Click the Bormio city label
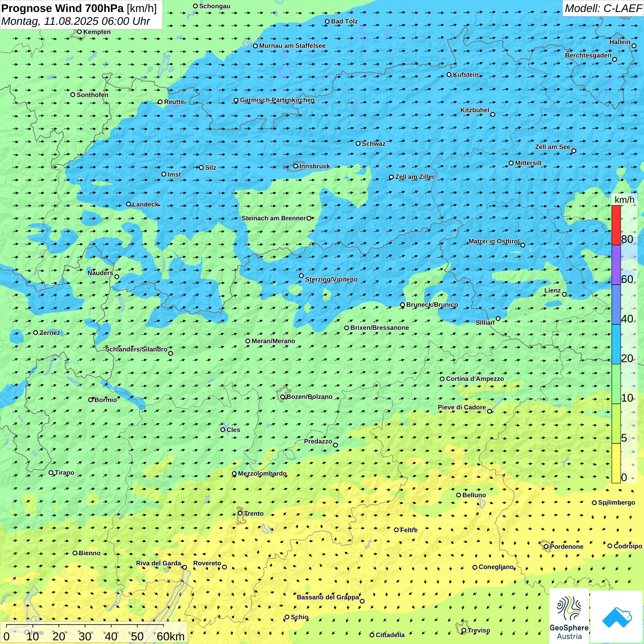This screenshot has width=644, height=644. tap(105, 400)
